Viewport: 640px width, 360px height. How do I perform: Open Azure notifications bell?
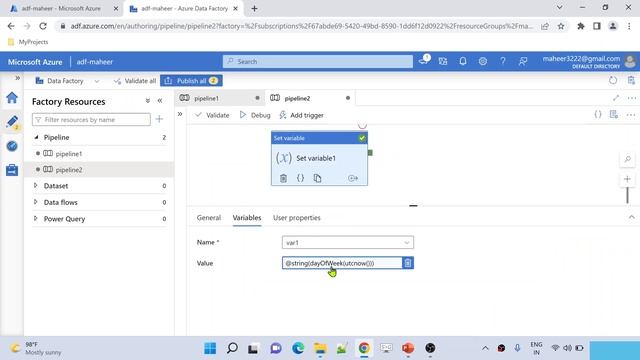click(x=462, y=62)
